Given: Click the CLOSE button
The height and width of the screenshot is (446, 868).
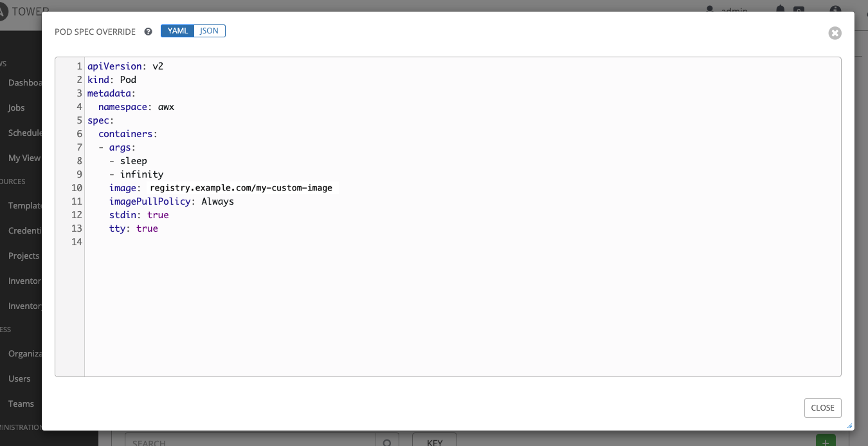Looking at the screenshot, I should tap(822, 407).
